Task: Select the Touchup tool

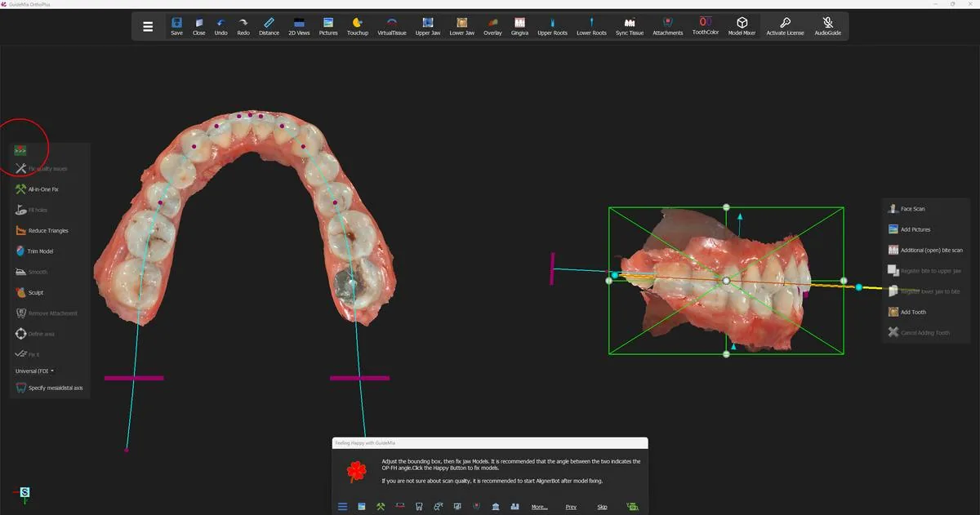Action: click(x=357, y=26)
